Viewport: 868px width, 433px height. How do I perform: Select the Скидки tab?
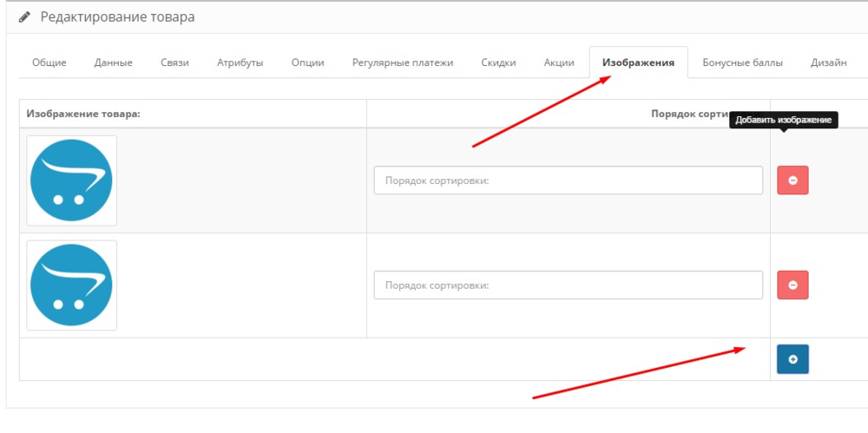(x=499, y=62)
